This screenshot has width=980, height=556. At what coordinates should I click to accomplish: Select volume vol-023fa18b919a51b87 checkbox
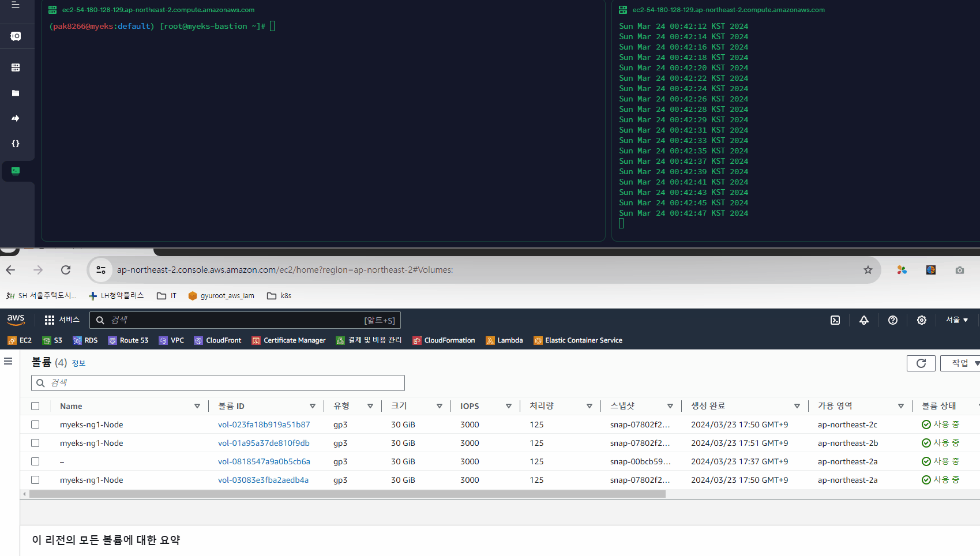35,424
